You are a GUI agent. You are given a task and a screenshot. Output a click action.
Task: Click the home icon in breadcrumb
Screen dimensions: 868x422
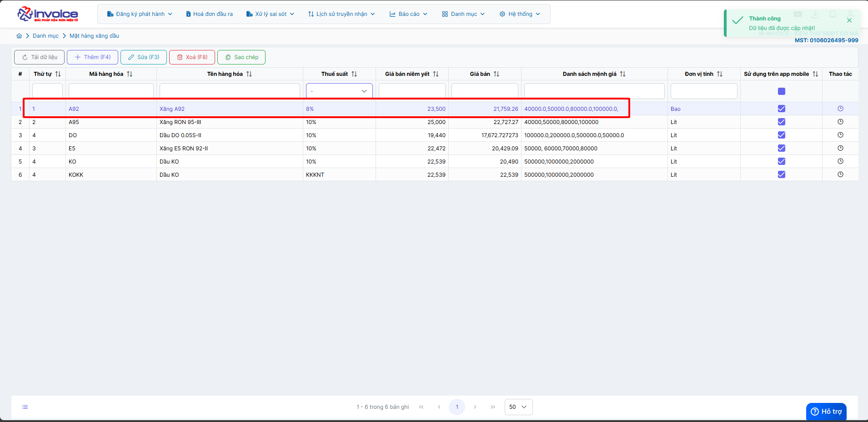click(19, 36)
